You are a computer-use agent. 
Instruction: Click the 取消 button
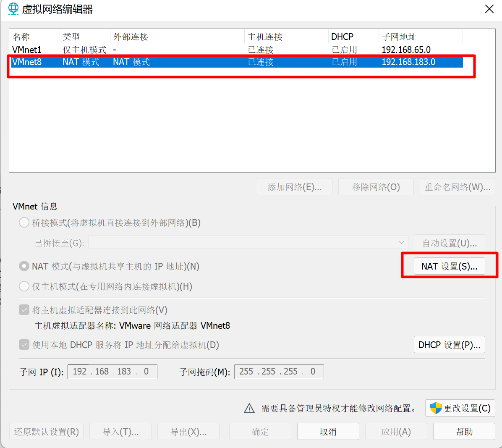[328, 432]
